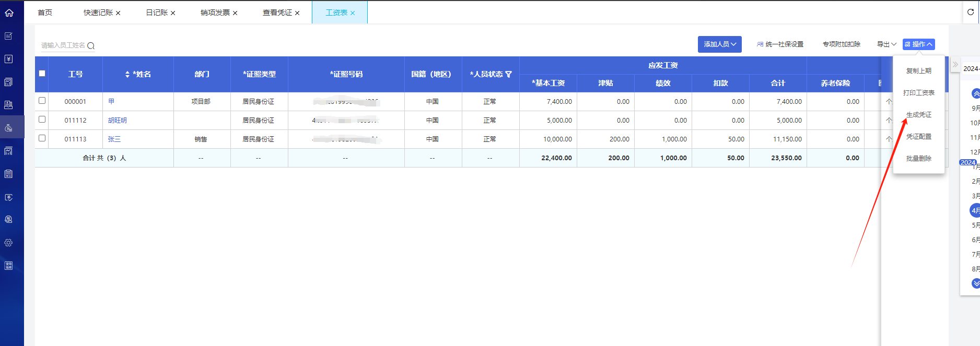
Task: Close the 工资表 tab
Action: pos(353,13)
